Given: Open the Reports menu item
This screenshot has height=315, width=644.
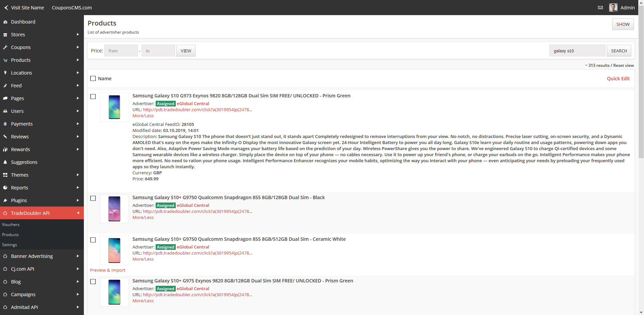Looking at the screenshot, I should [x=42, y=188].
